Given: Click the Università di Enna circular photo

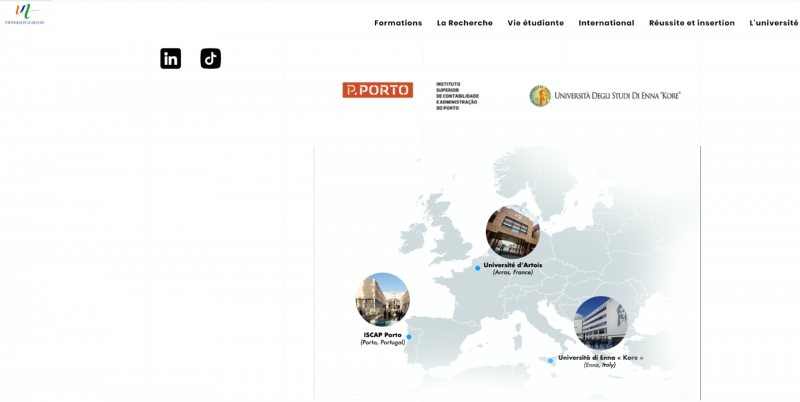Looking at the screenshot, I should click(x=600, y=323).
